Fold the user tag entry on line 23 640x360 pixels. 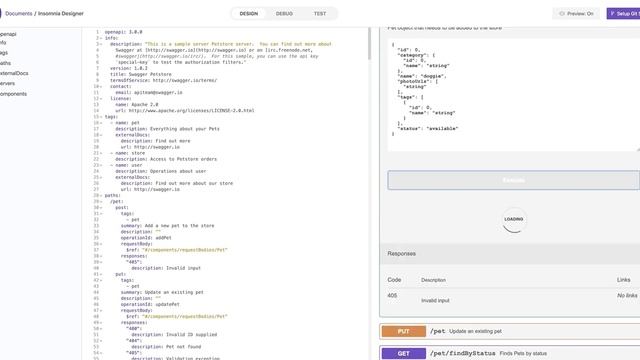101,165
